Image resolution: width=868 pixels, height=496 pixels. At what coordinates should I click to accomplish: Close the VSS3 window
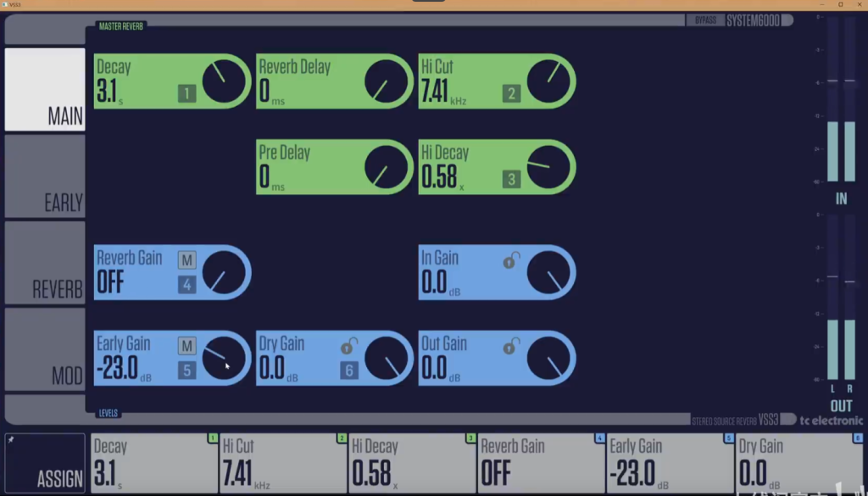tap(860, 4)
